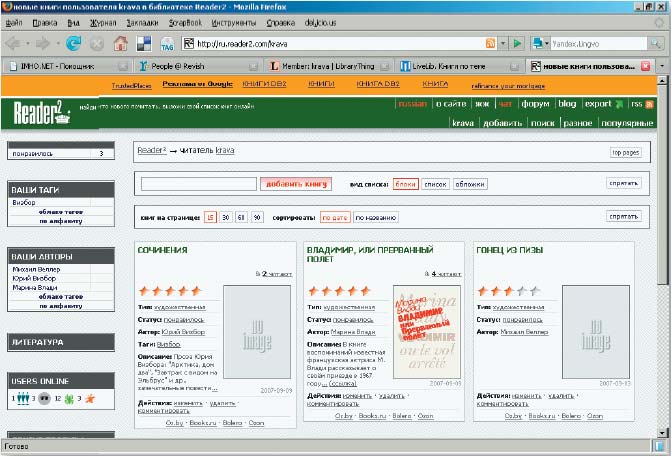Image resolution: width=671 pixels, height=456 pixels.
Task: Open the 'форум' link in header
Action: coord(535,104)
